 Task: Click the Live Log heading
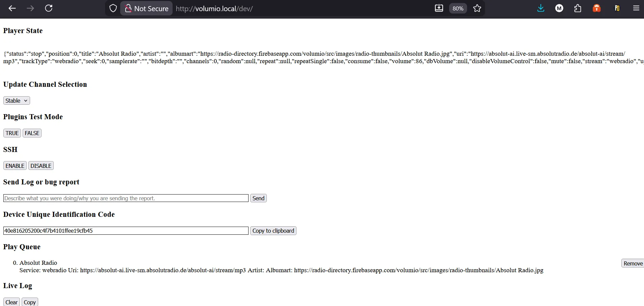pos(18,286)
